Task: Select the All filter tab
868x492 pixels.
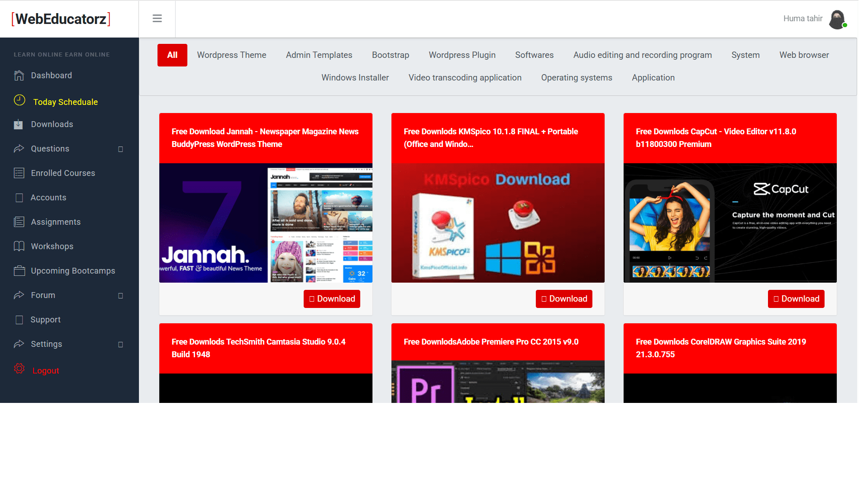Action: tap(172, 55)
